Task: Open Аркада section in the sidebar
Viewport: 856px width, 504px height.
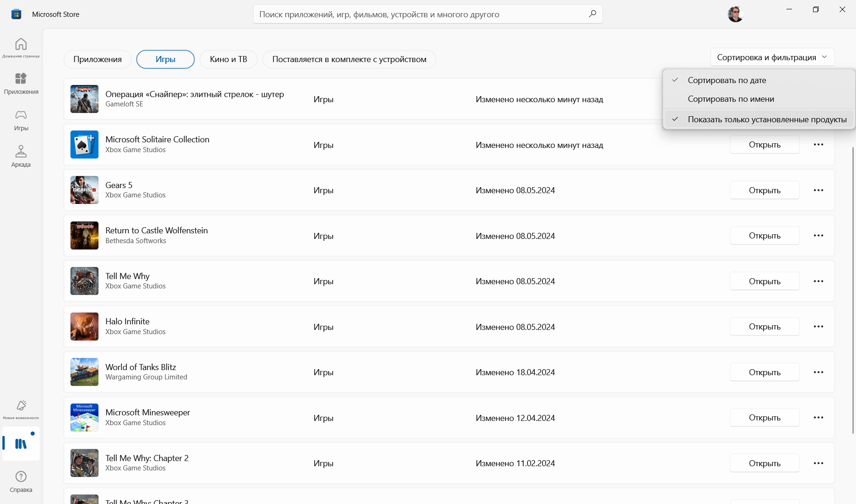Action: pos(21,156)
